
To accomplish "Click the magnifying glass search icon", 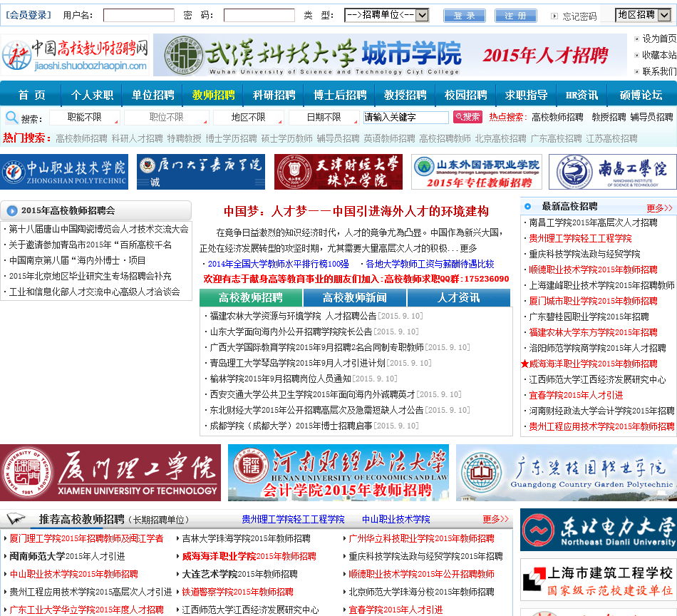I will click(x=11, y=117).
